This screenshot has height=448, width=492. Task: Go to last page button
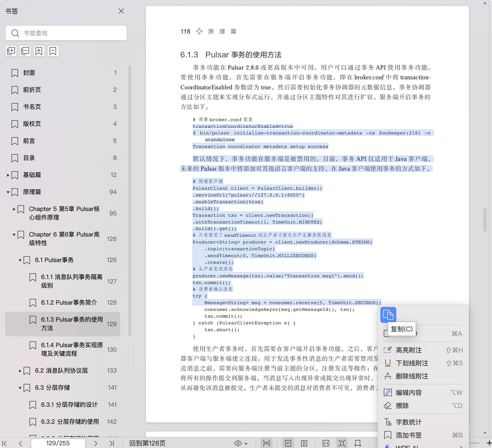point(112,443)
